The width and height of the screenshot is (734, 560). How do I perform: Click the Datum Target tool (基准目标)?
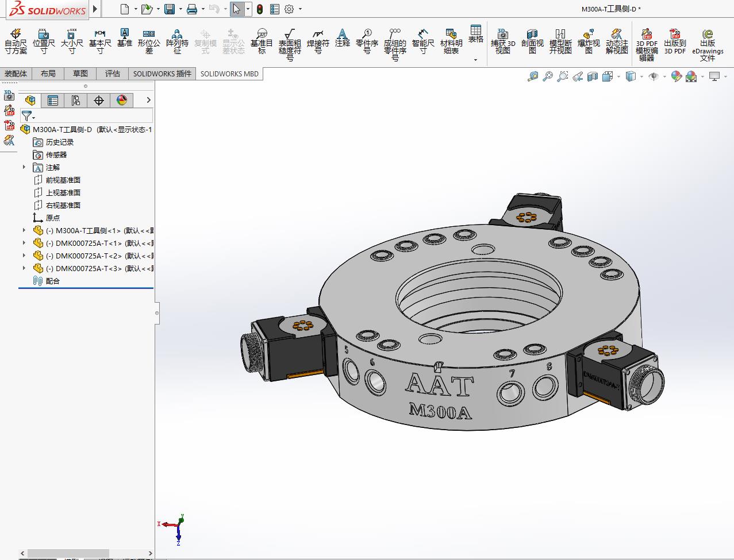(x=262, y=41)
